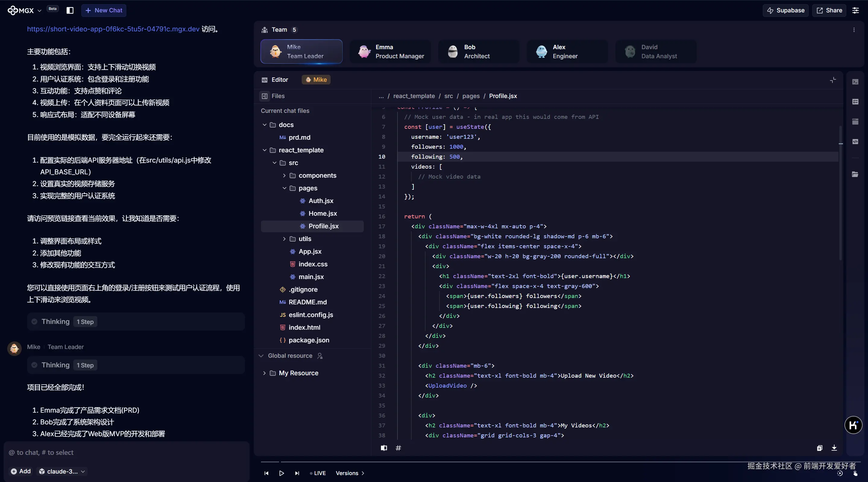Skip to previous step in playback
The image size is (868, 482).
(x=266, y=473)
